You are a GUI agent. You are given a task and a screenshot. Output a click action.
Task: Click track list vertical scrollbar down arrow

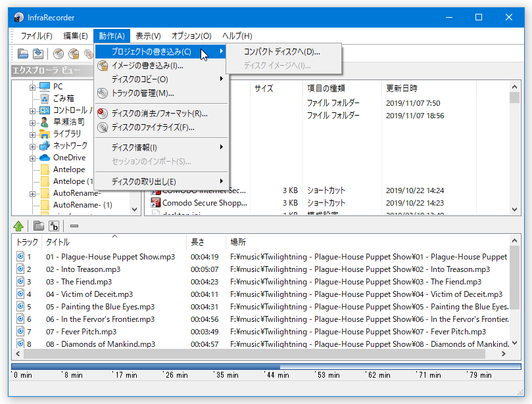click(x=514, y=343)
